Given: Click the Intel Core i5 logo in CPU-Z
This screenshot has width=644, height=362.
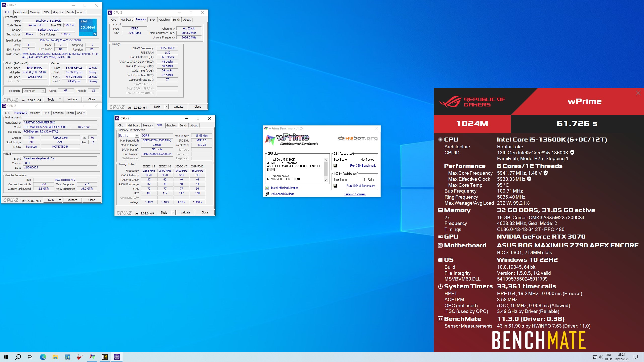Looking at the screenshot, I should [x=88, y=27].
